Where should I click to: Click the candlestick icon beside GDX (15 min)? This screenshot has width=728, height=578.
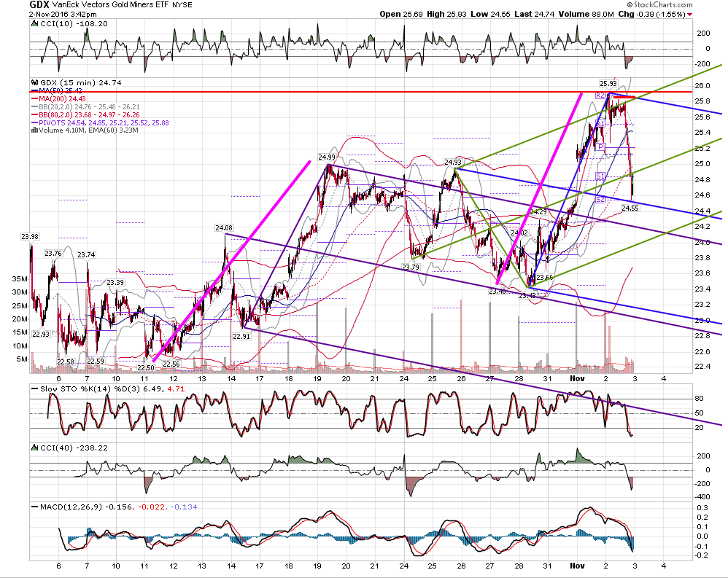pos(34,82)
